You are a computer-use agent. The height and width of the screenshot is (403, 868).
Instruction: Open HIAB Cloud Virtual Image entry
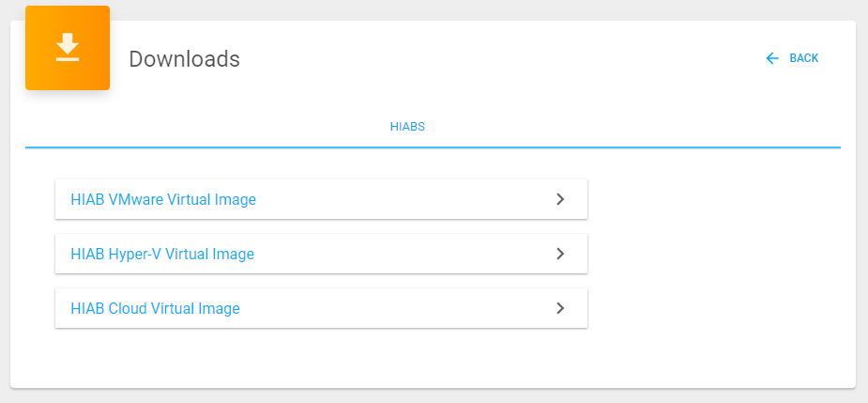[x=321, y=308]
